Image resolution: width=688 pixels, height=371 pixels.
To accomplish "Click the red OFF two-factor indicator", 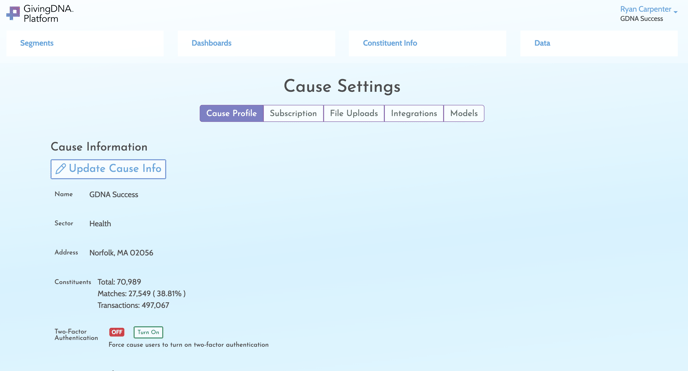I will [117, 332].
